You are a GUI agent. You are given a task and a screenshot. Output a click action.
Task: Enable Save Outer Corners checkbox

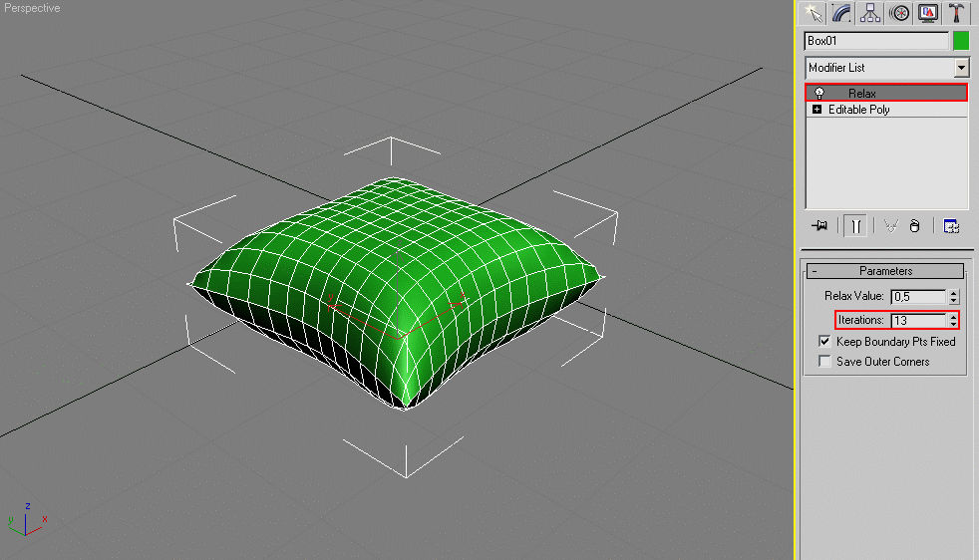[824, 362]
